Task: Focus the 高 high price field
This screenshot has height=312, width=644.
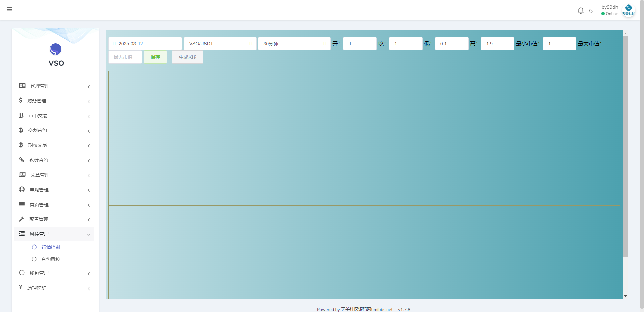Action: click(497, 44)
